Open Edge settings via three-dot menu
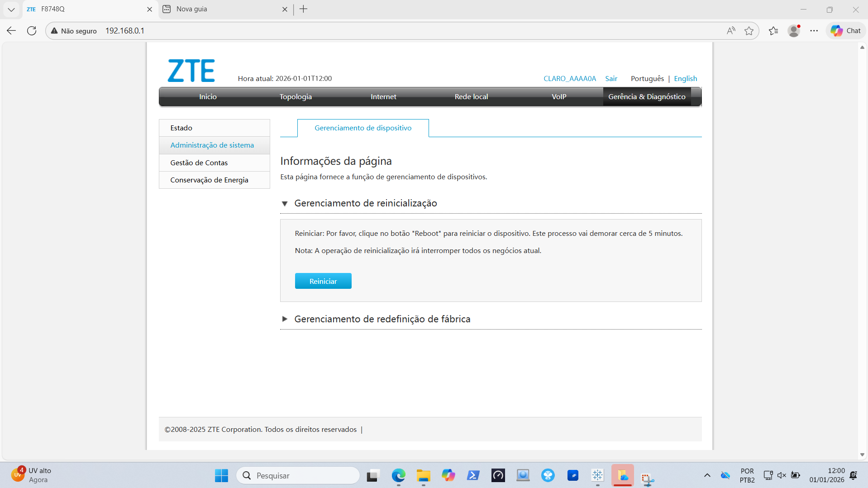 tap(814, 30)
